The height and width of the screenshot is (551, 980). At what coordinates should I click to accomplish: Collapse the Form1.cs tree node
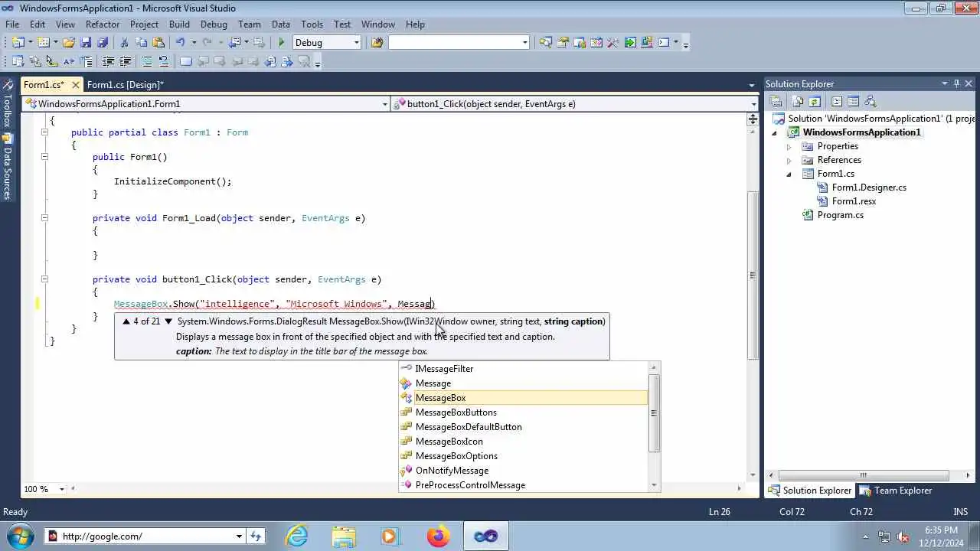point(789,174)
